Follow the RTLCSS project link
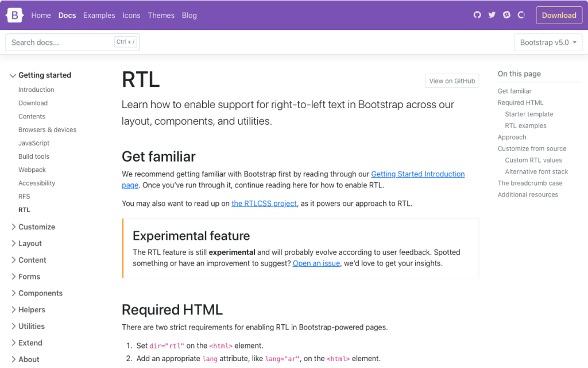588x368 pixels. 264,204
